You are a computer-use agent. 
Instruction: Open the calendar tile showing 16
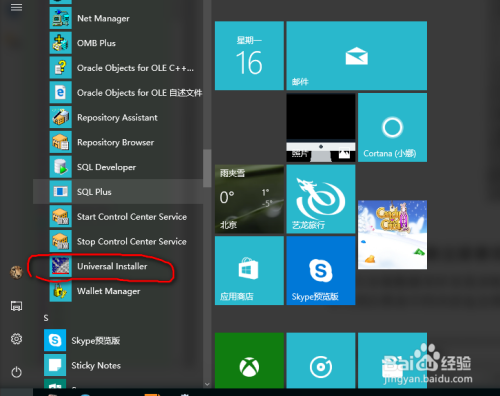249,56
